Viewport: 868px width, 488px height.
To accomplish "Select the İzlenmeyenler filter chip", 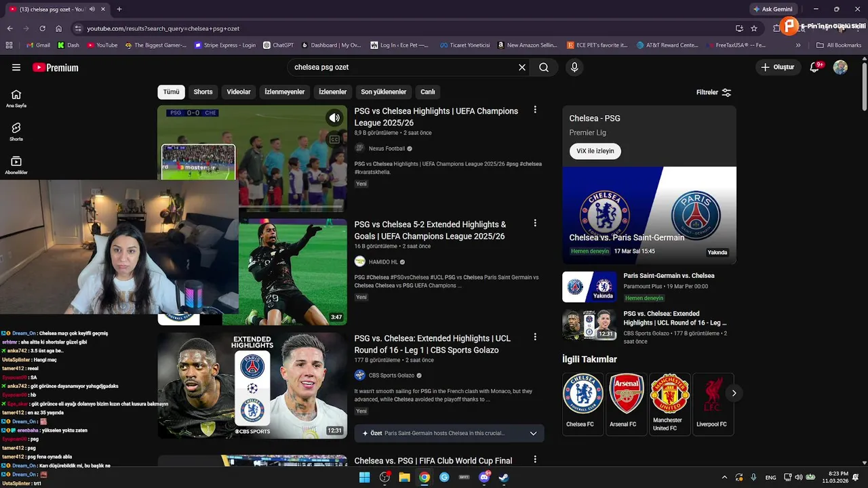I will (285, 91).
